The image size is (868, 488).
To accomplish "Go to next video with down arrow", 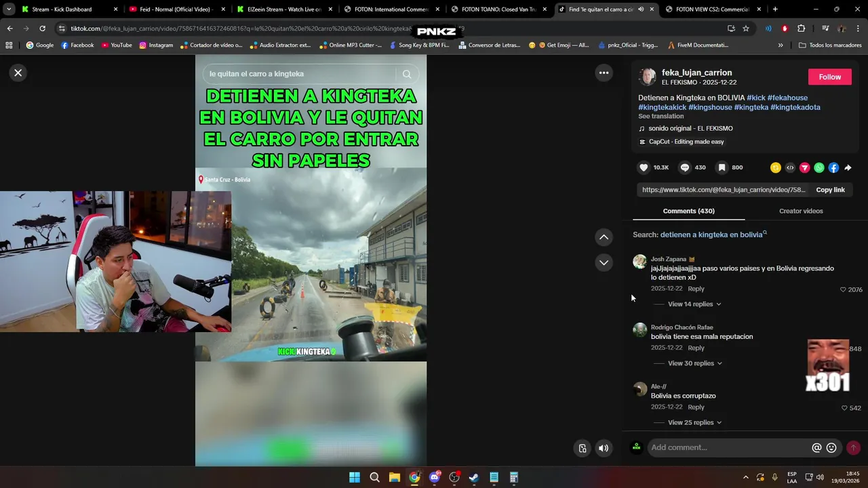I will point(604,262).
